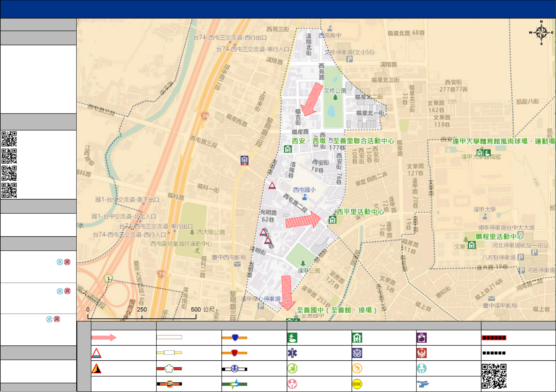Click green national highway 1 shield marker

(x=108, y=278)
